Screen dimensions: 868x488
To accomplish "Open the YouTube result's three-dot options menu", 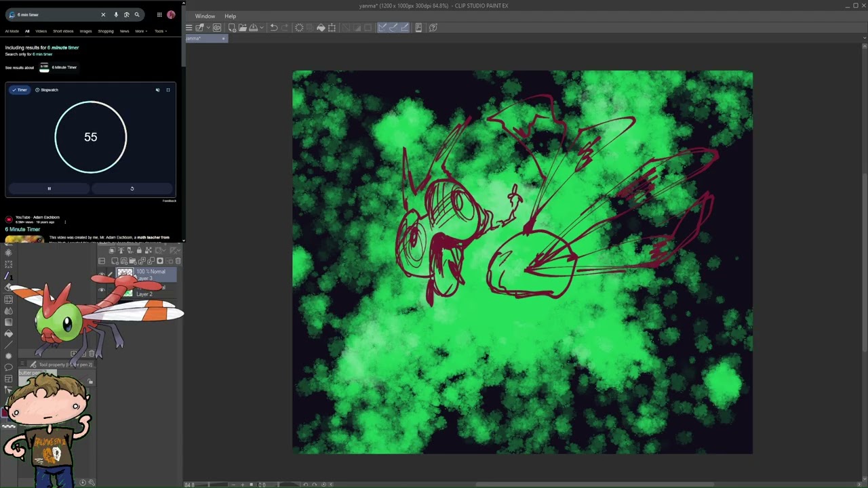I will coord(65,222).
